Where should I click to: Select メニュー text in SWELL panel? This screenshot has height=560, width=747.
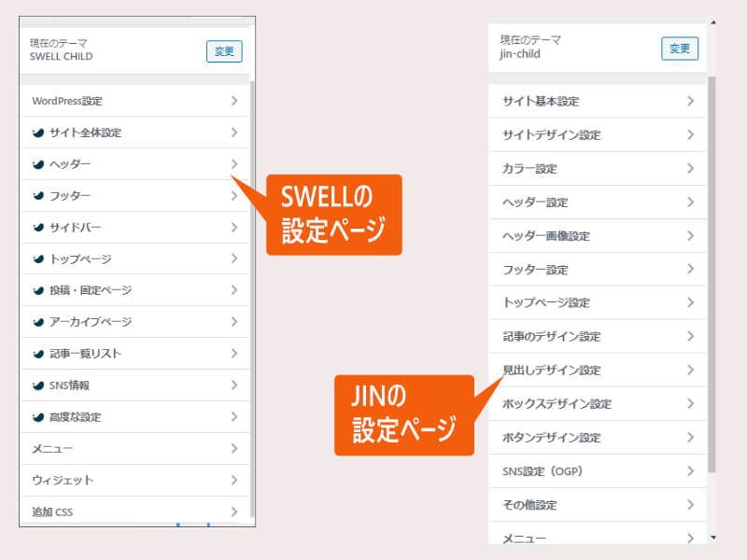(x=52, y=449)
